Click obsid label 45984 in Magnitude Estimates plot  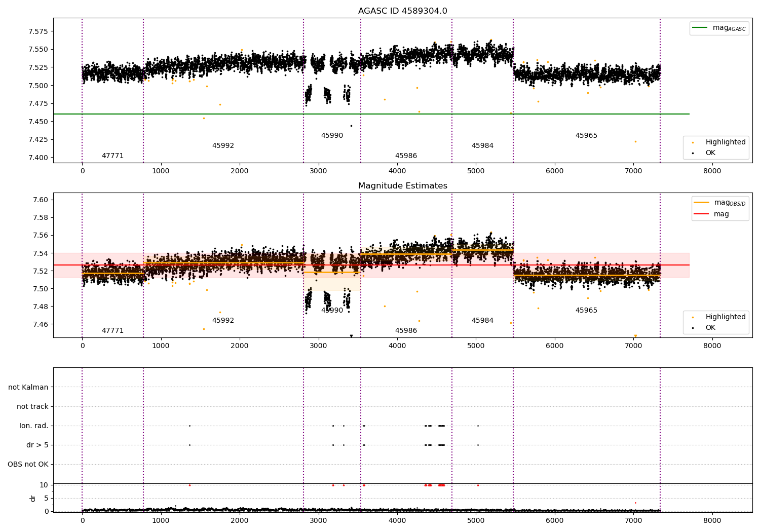[482, 321]
